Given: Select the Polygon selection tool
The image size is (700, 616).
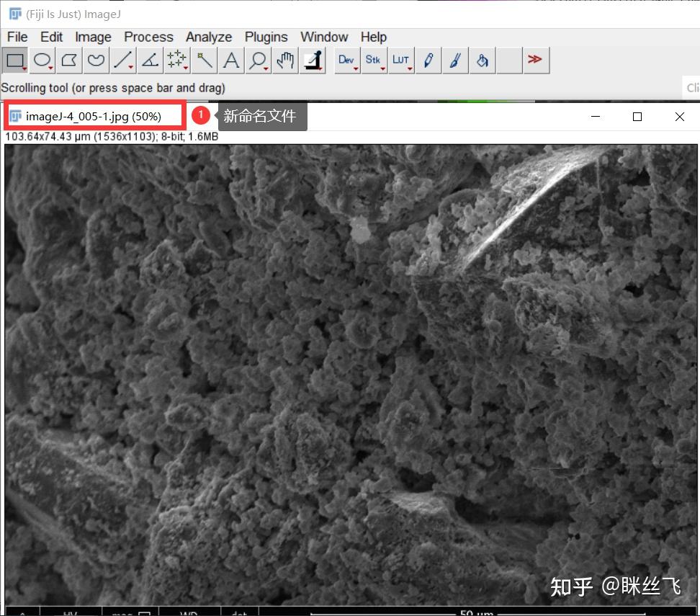Looking at the screenshot, I should [x=68, y=61].
